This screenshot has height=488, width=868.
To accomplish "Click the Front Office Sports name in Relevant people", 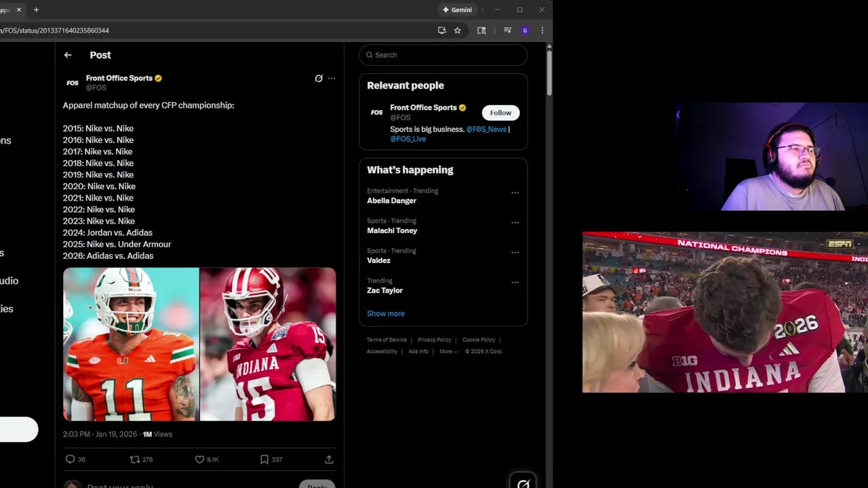I will tap(423, 108).
